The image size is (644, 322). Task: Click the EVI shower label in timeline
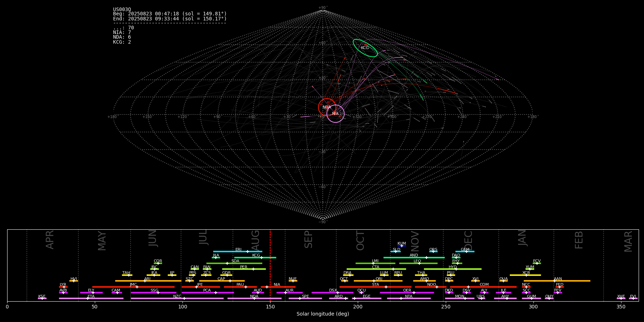pos(633,297)
